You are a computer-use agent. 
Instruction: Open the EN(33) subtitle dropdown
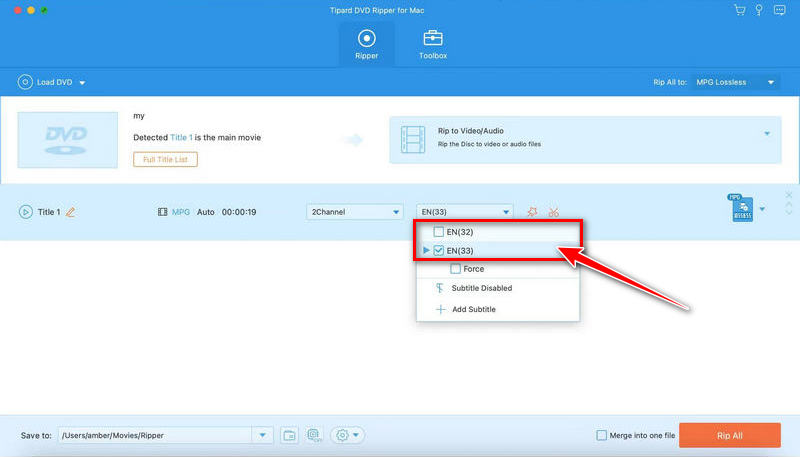(x=464, y=212)
